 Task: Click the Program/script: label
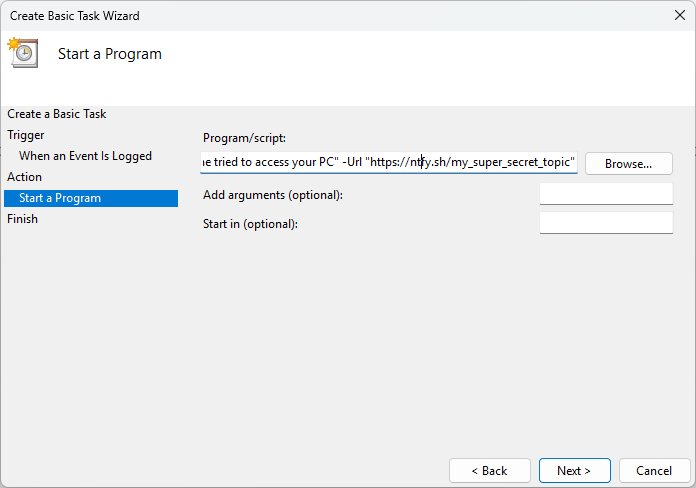(x=244, y=138)
